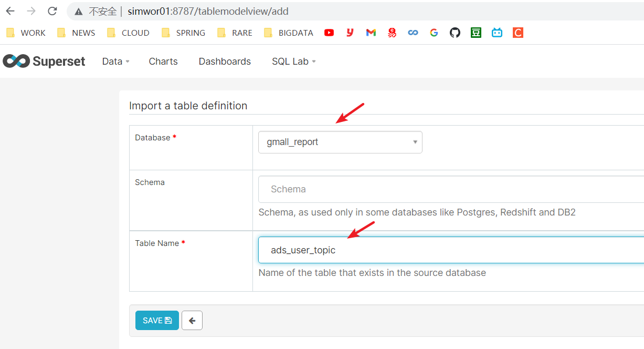Viewport: 644px width, 349px height.
Task: Open the RARE bookmarks folder
Action: pos(235,33)
